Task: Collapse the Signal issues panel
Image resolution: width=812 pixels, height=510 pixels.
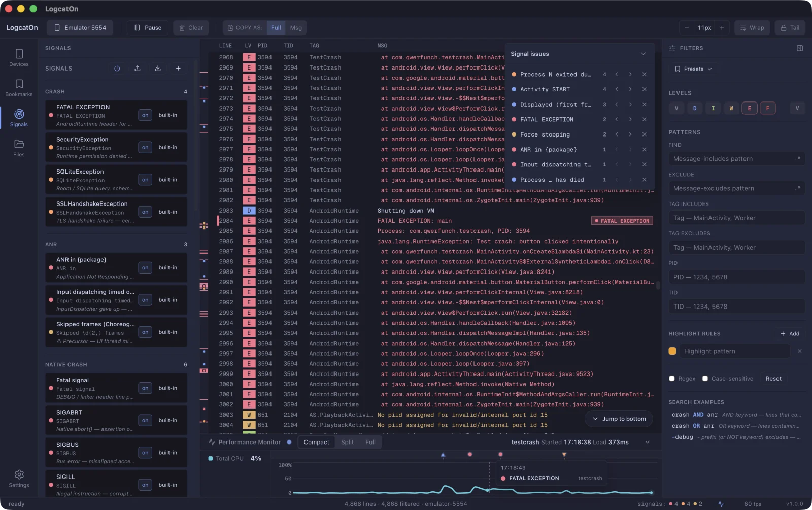Action: tap(644, 54)
